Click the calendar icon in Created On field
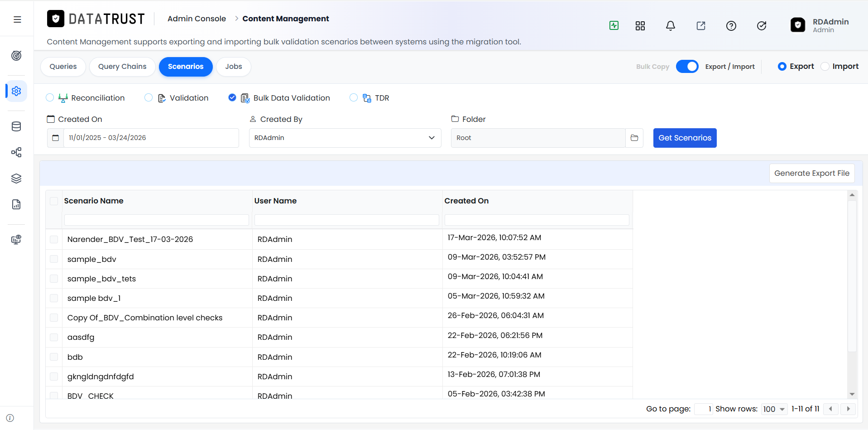The image size is (868, 430). (x=55, y=138)
